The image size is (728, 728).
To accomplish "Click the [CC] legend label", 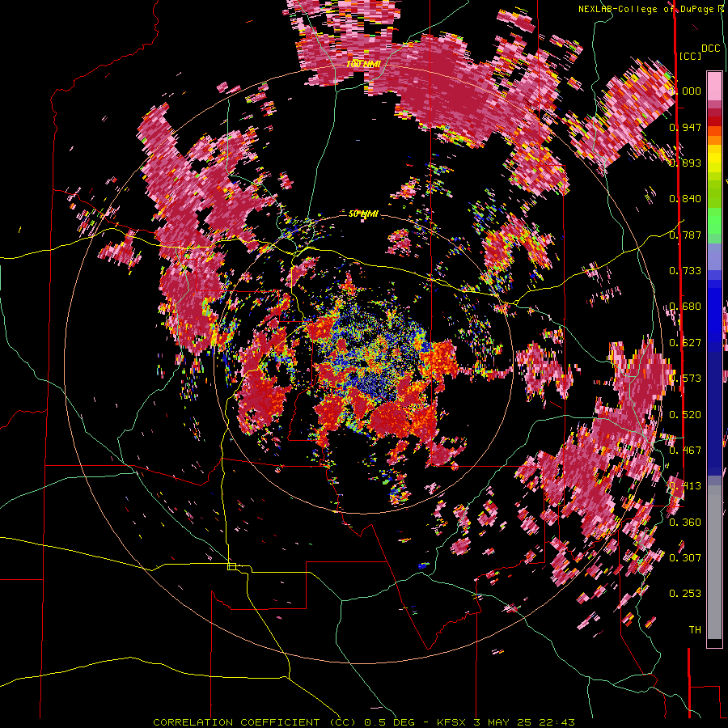I will 690,56.
